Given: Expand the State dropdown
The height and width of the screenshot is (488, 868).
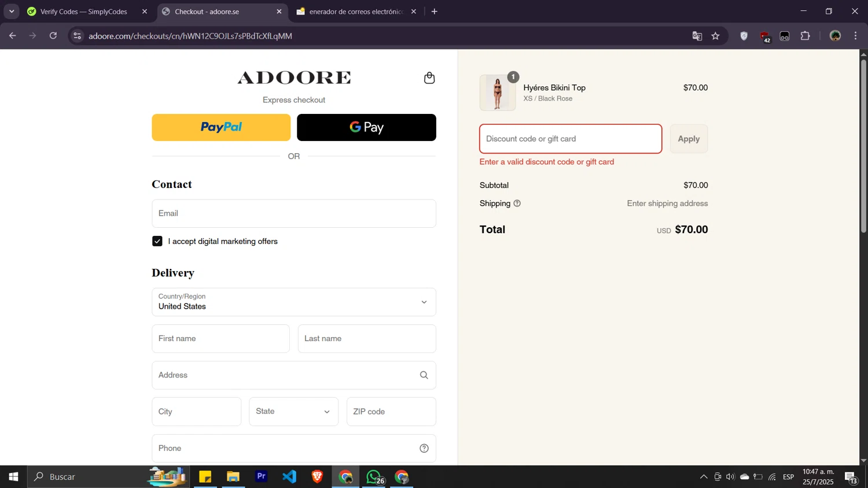Looking at the screenshot, I should [x=294, y=412].
